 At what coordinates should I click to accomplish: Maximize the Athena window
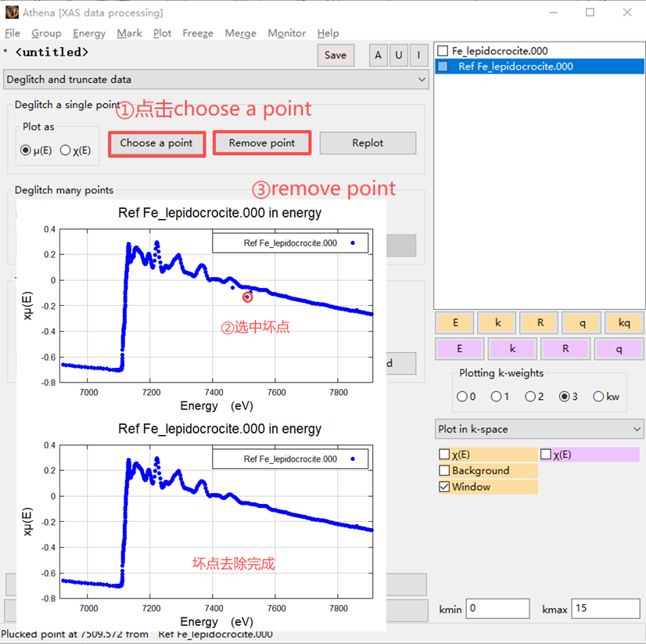click(x=590, y=13)
